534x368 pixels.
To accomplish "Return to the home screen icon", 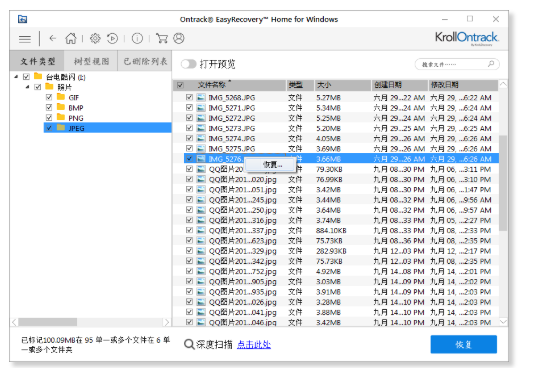I will [x=71, y=38].
